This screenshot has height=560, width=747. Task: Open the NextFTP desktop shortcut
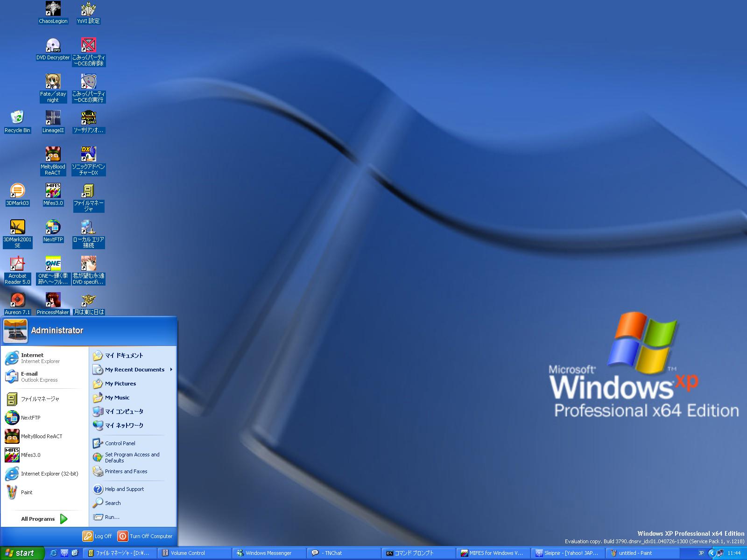pos(53,228)
